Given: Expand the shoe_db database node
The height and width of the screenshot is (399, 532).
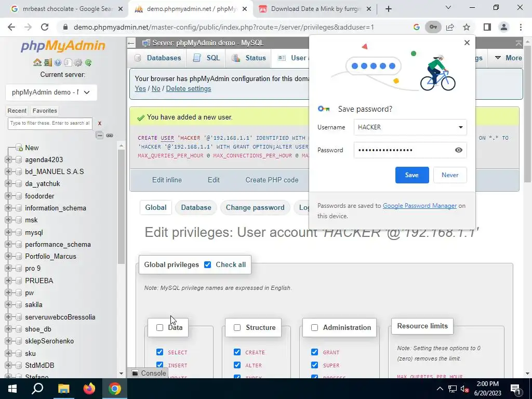Looking at the screenshot, I should coord(8,329).
